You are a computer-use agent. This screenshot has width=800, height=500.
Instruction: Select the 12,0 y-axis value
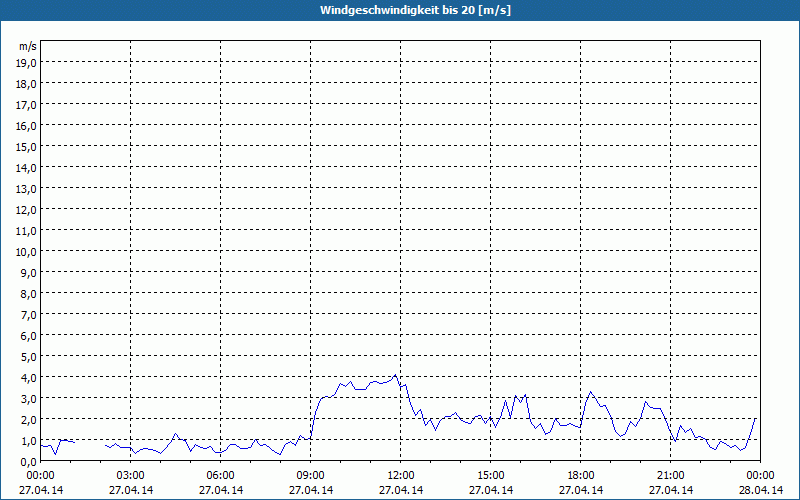[x=28, y=210]
